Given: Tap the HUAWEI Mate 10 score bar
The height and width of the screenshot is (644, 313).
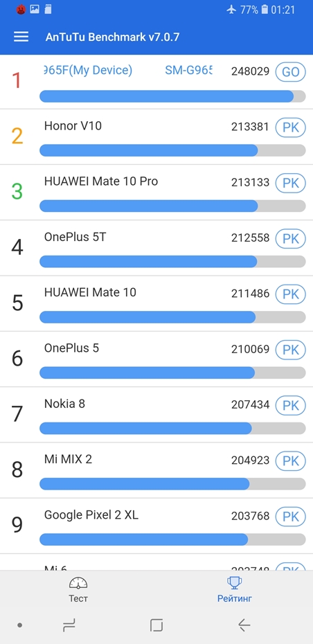Looking at the screenshot, I should pos(172,317).
